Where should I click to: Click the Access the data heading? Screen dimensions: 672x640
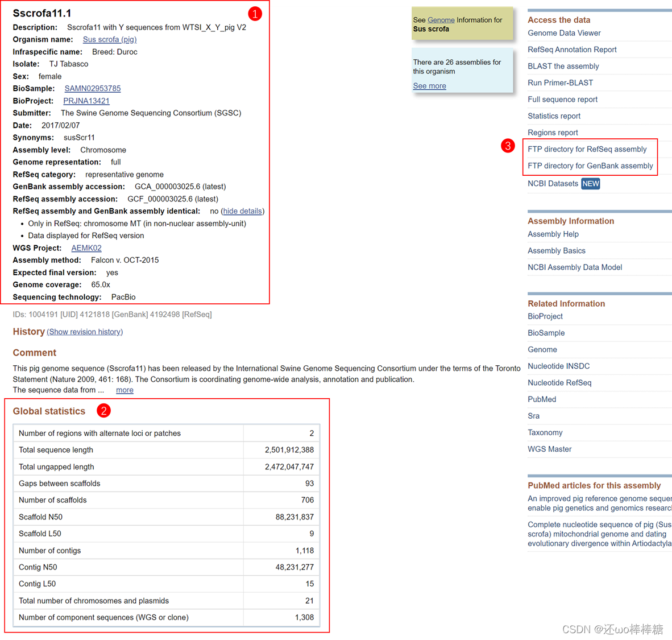click(x=559, y=20)
